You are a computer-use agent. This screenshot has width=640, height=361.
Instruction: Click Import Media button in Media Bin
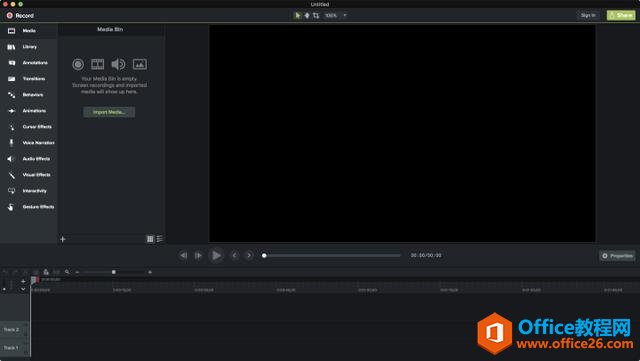[109, 112]
